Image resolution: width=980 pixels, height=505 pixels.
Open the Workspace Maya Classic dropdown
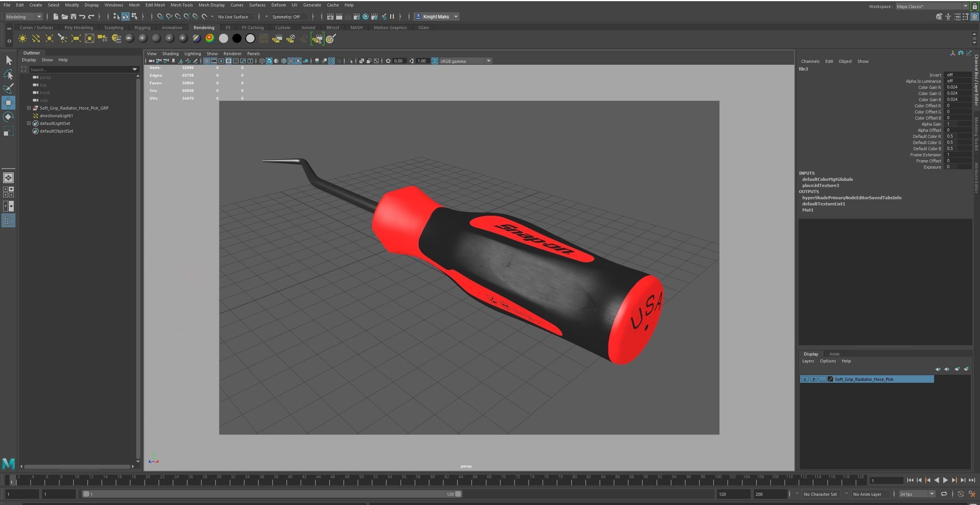pyautogui.click(x=932, y=6)
